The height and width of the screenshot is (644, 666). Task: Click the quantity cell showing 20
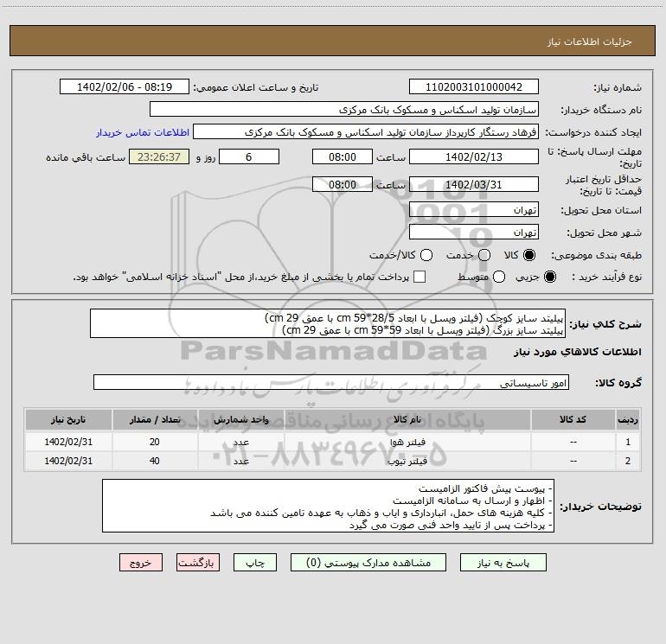[155, 442]
